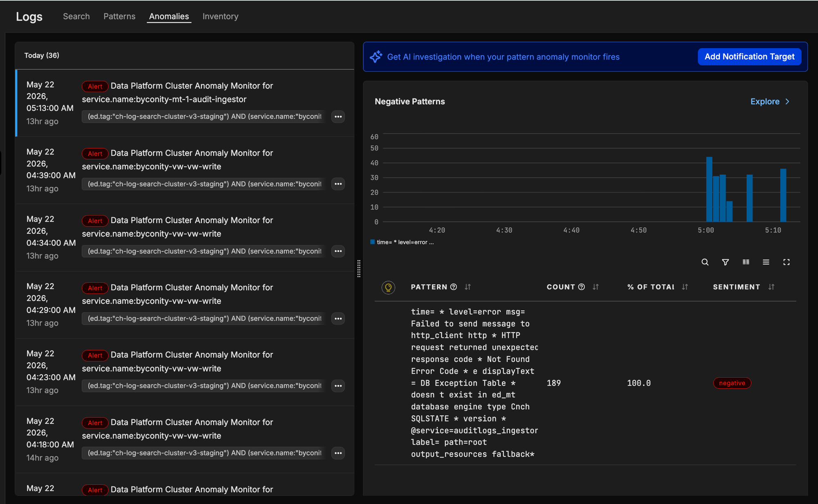Open more options for 04:23:00 AM alert
The width and height of the screenshot is (818, 504).
(338, 385)
